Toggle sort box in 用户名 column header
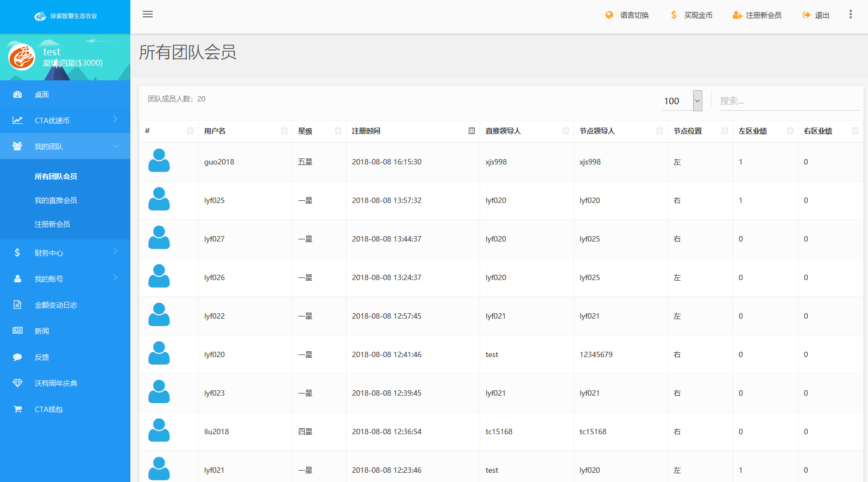Image resolution: width=868 pixels, height=482 pixels. (x=284, y=131)
